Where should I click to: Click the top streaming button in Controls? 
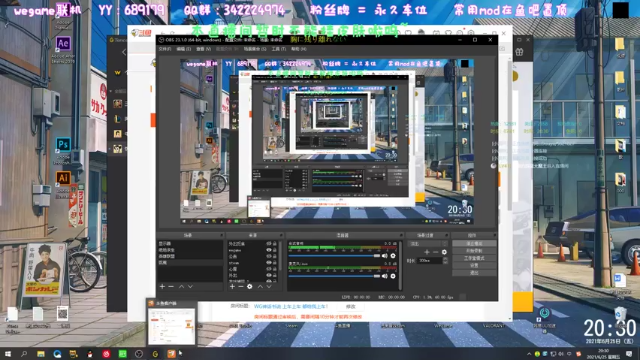click(474, 244)
